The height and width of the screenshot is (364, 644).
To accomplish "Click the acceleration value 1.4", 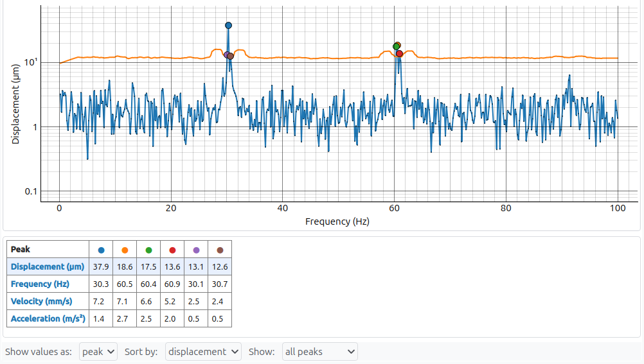I will [x=98, y=318].
